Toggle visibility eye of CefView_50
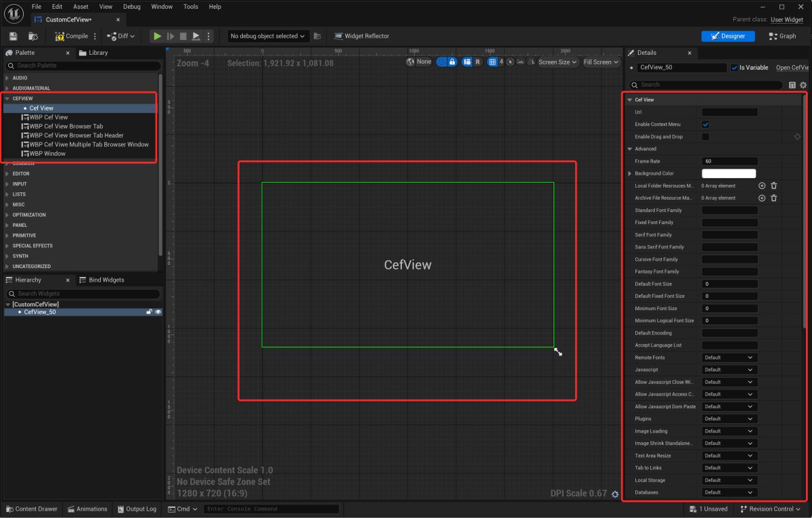The image size is (812, 518). (x=158, y=312)
